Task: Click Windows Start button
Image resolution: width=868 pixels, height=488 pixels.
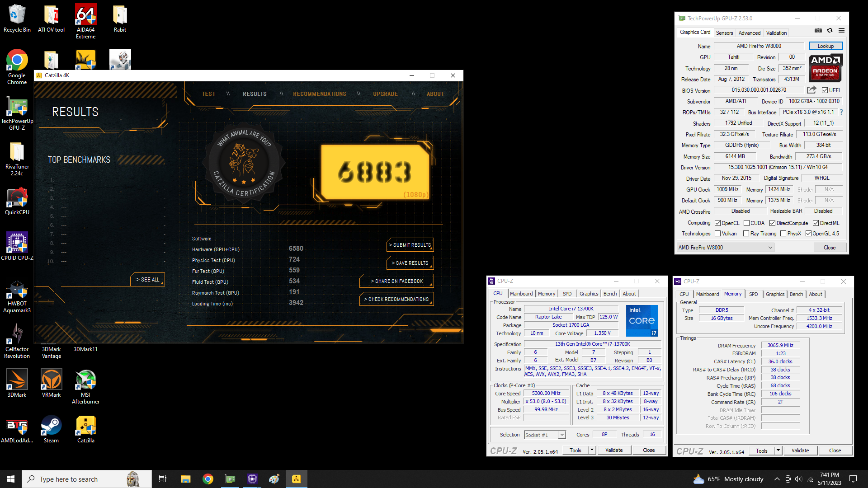Action: pyautogui.click(x=11, y=479)
